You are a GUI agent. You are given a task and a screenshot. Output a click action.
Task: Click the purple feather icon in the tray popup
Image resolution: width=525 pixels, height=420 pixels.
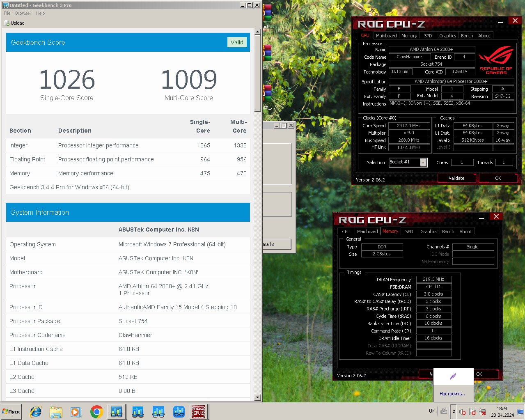(x=453, y=376)
